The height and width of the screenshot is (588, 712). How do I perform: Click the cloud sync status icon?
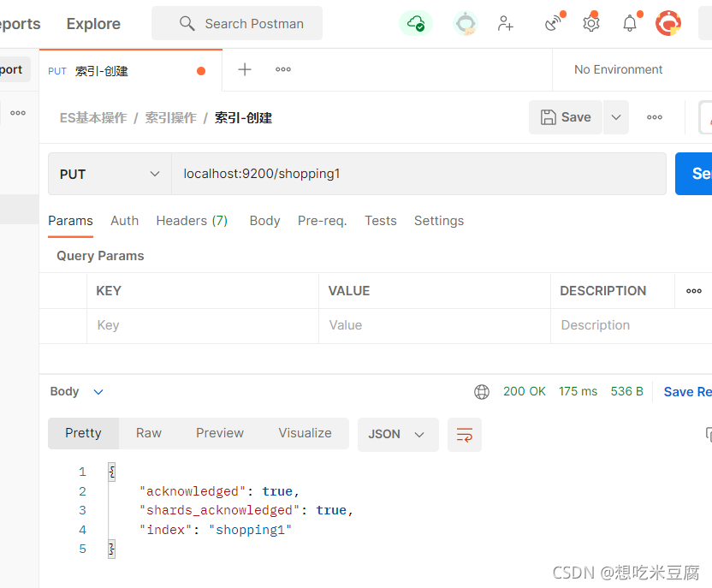(416, 23)
